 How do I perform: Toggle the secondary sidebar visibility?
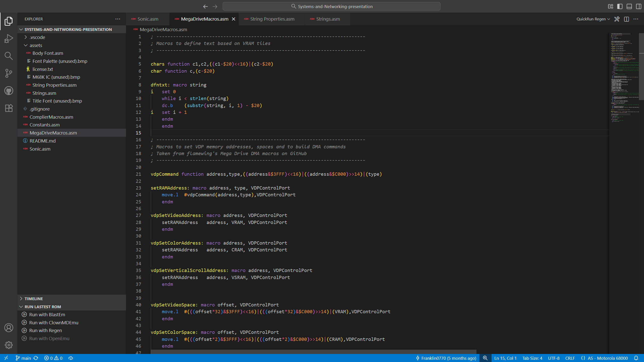[x=639, y=6]
